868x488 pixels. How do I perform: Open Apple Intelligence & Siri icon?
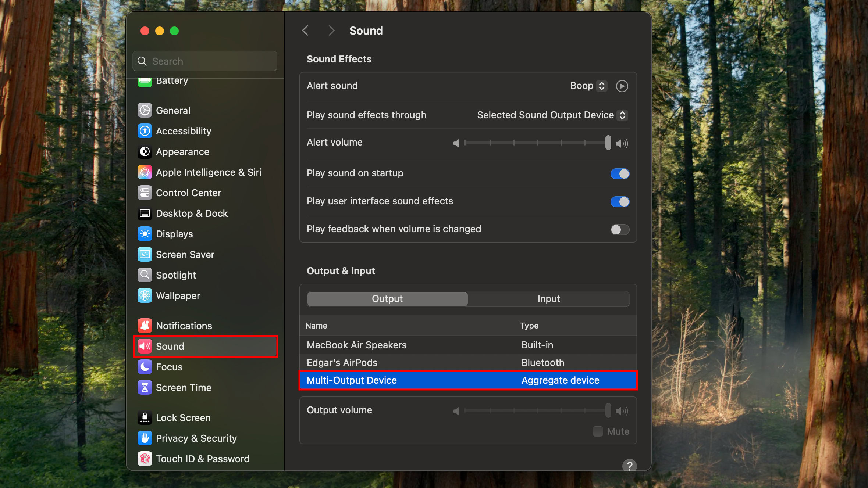tap(145, 172)
